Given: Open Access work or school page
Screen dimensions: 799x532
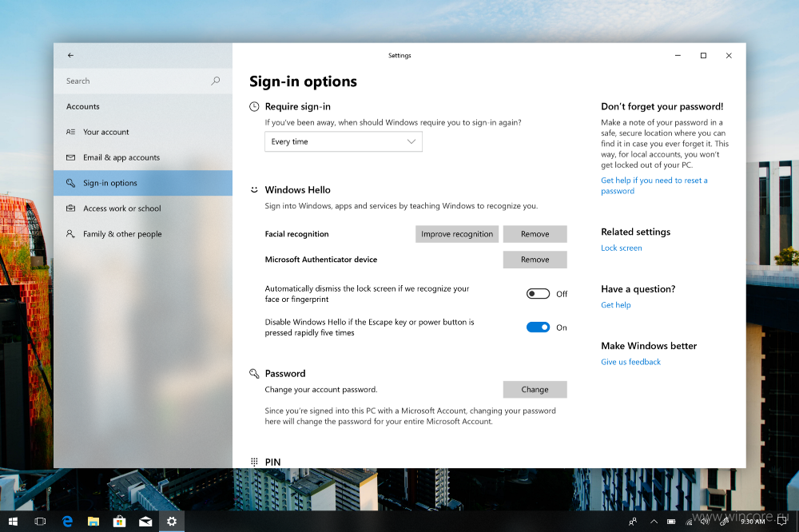Looking at the screenshot, I should 143,208.
